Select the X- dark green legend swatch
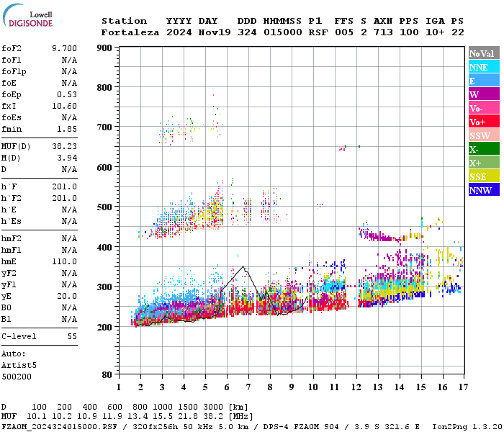The height and width of the screenshot is (432, 504). [484, 148]
